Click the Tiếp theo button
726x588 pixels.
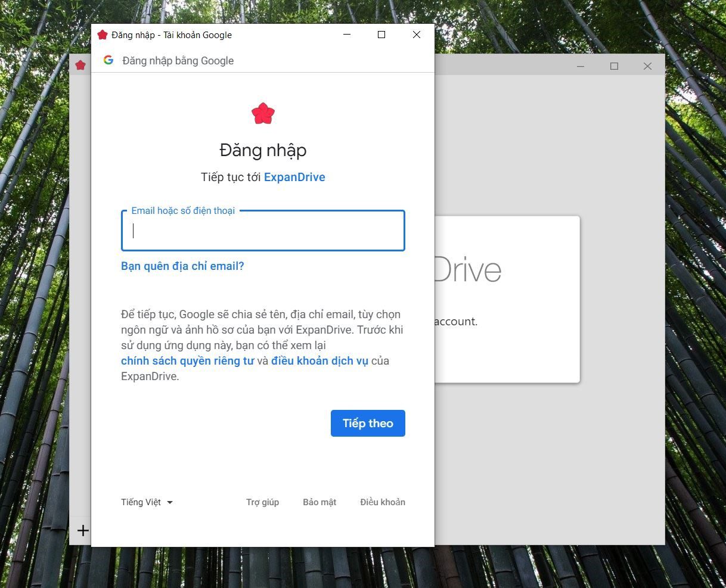(x=368, y=423)
